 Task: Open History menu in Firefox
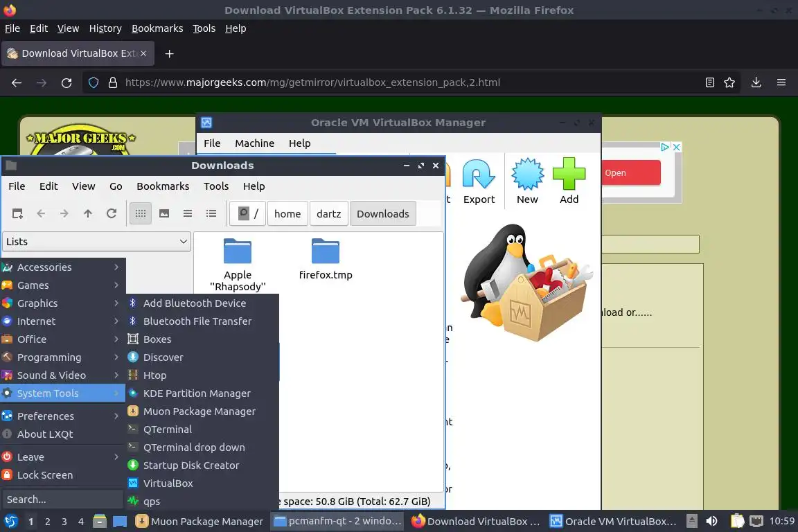click(x=105, y=28)
